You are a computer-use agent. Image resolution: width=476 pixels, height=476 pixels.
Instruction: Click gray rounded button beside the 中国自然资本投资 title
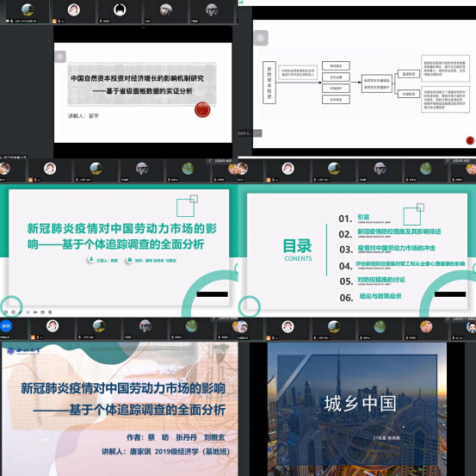60,57
